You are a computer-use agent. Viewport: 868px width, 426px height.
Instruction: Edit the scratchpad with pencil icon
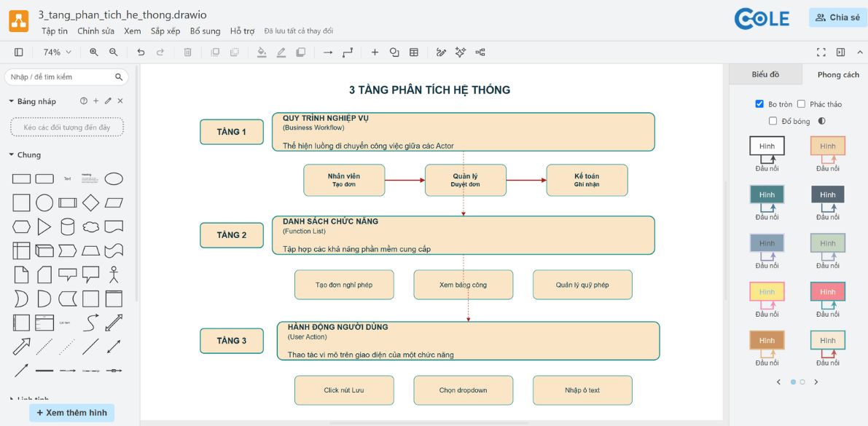[x=108, y=100]
